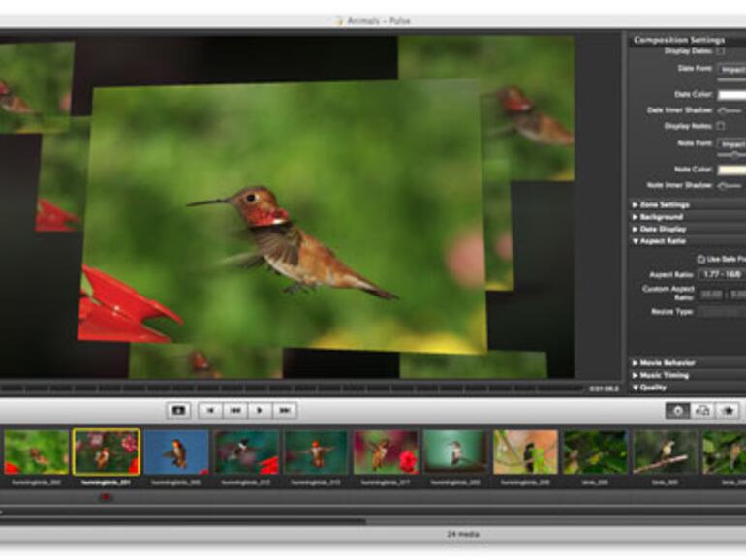Select the blue-sky hummingbird thumbnail
Image resolution: width=746 pixels, height=560 pixels.
point(176,452)
